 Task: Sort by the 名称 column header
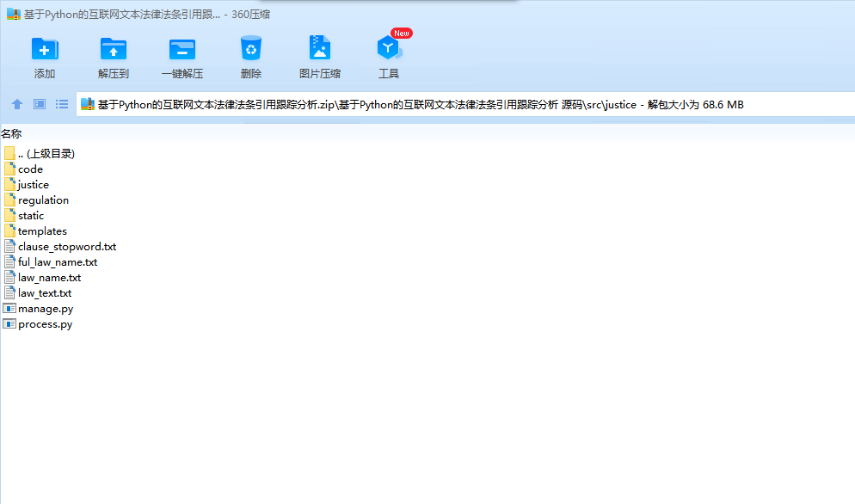pyautogui.click(x=11, y=133)
